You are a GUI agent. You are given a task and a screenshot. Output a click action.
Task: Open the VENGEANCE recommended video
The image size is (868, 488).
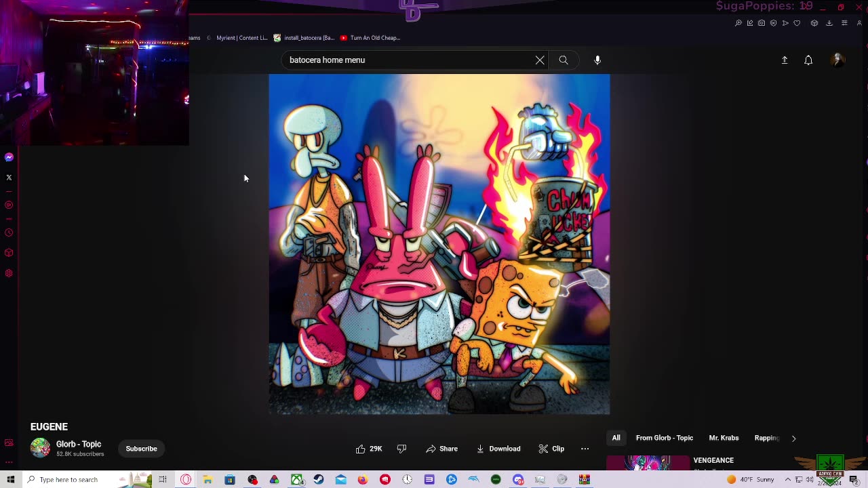point(713,461)
